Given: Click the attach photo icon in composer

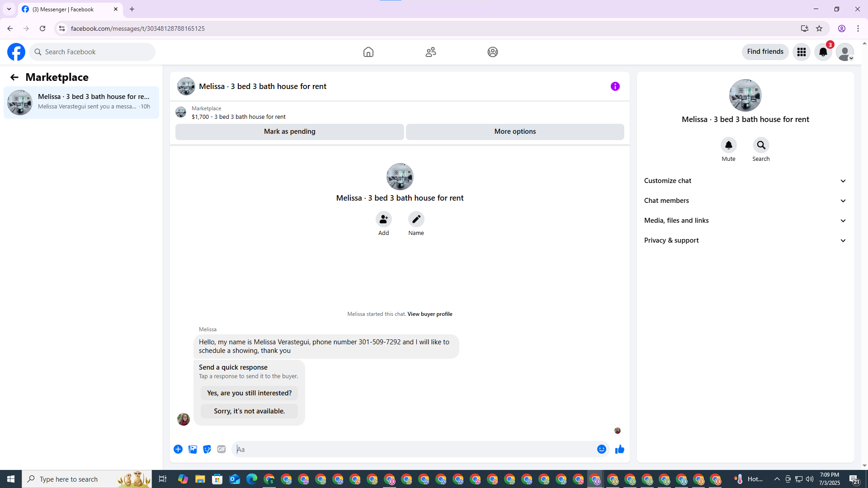Looking at the screenshot, I should click(193, 449).
